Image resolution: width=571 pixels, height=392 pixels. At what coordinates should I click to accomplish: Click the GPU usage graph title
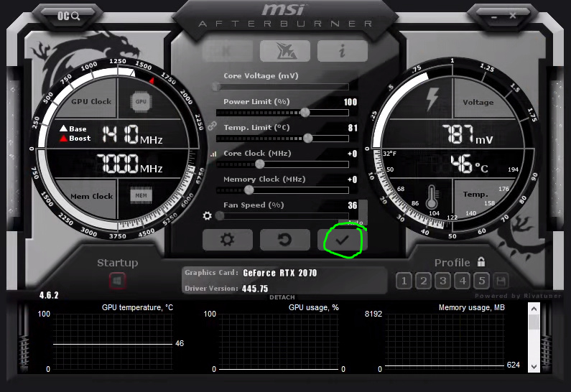[x=314, y=308]
